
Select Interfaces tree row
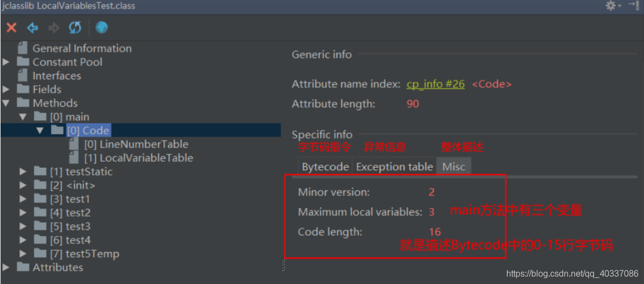57,75
